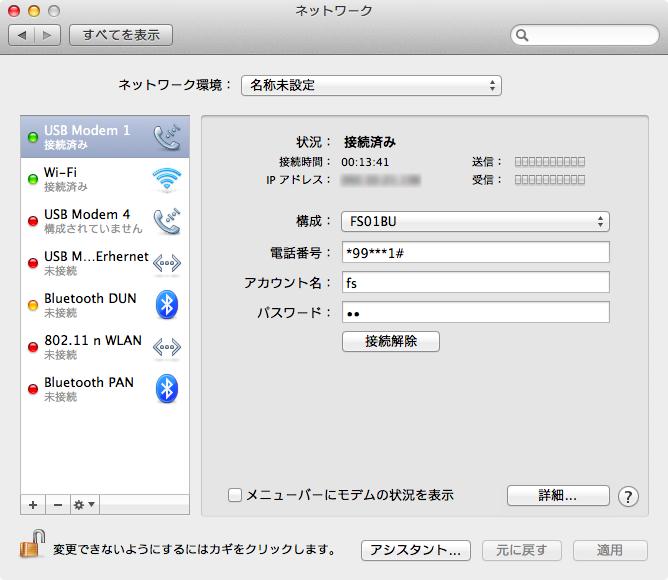Click the toolbar search field
This screenshot has width=668, height=580.
pos(585,35)
